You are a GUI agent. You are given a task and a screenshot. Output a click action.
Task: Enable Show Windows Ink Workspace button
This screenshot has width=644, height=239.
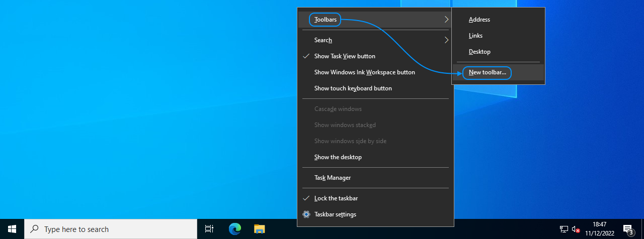point(375,72)
